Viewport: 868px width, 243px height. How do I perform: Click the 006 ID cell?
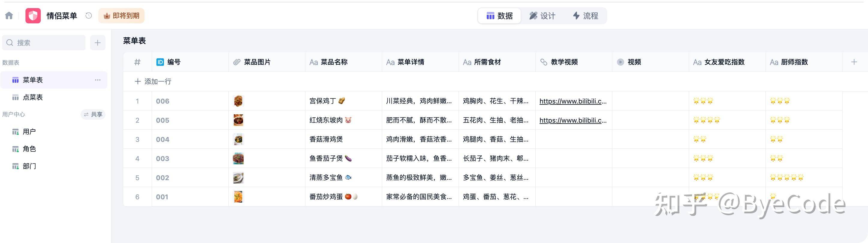190,101
